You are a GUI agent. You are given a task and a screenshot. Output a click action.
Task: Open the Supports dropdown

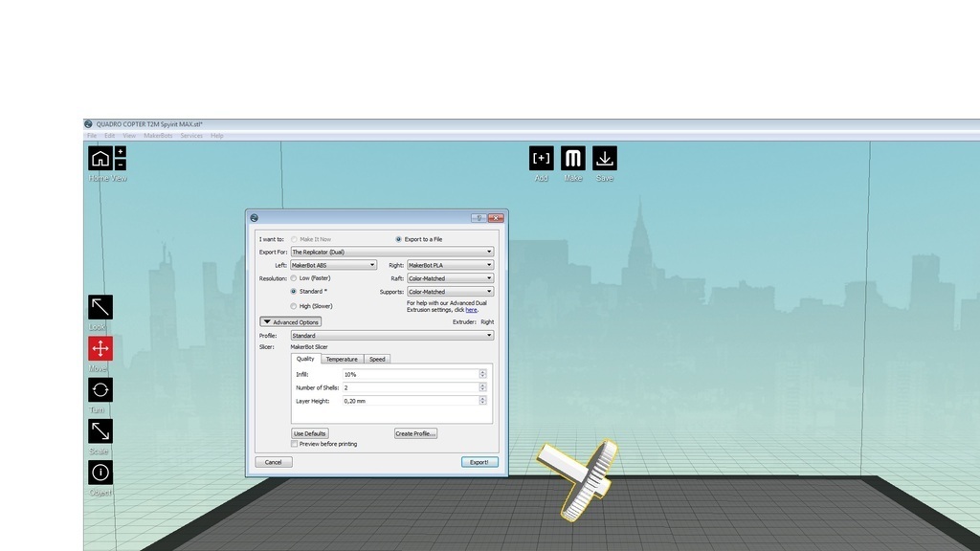[450, 291]
